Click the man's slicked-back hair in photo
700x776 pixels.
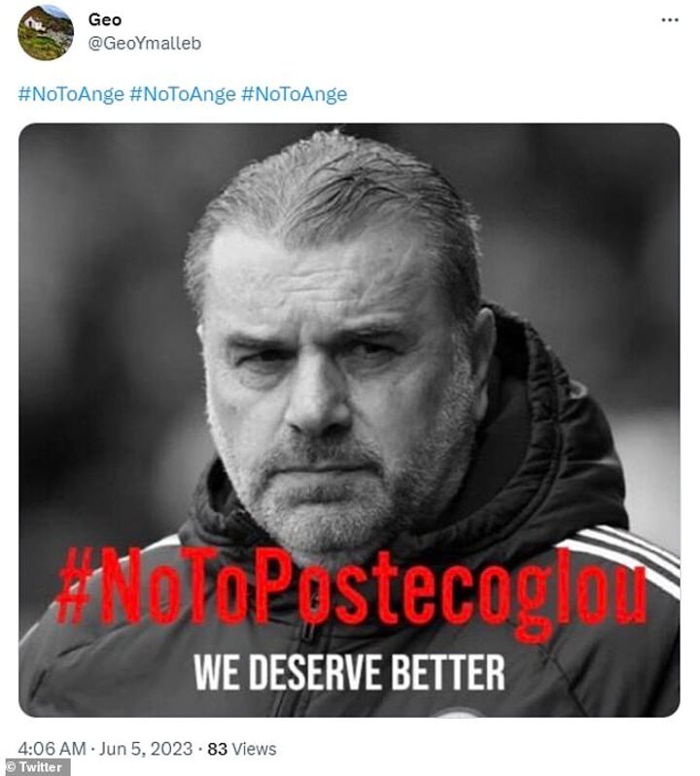coord(331,194)
